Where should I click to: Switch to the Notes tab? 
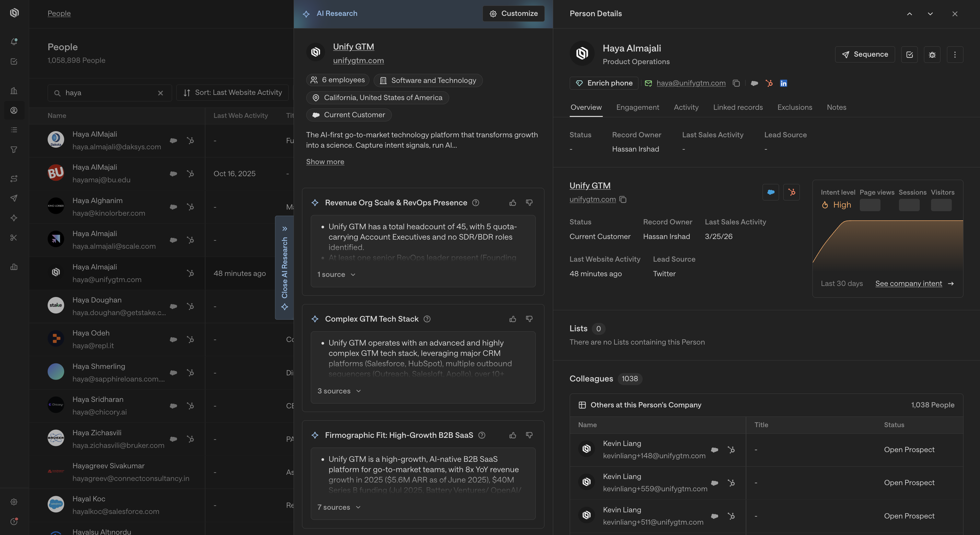[836, 108]
